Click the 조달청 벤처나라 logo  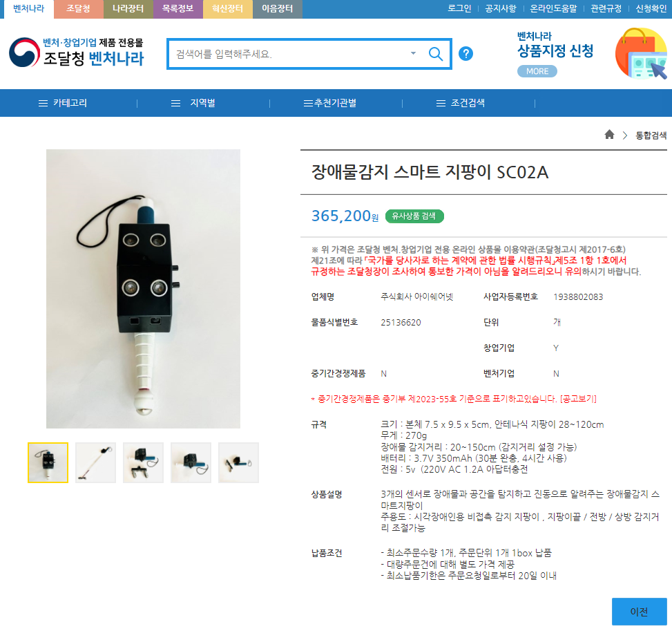click(x=77, y=53)
